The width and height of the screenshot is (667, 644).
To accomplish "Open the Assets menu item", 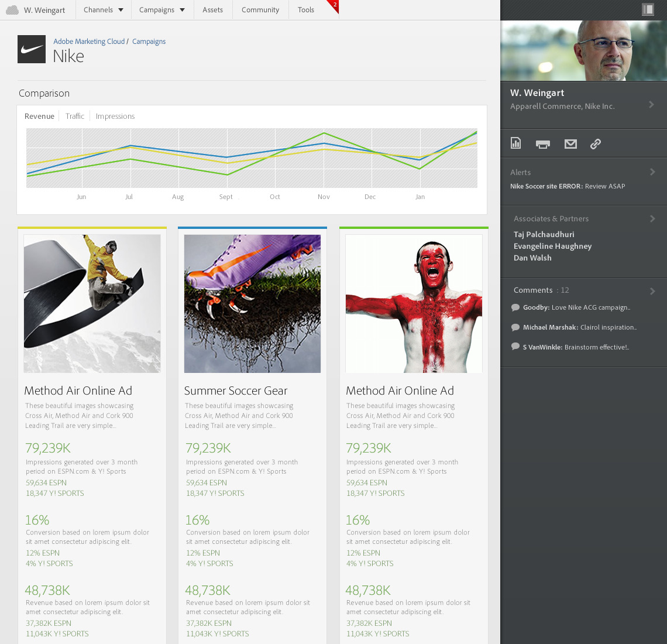I will 213,10.
